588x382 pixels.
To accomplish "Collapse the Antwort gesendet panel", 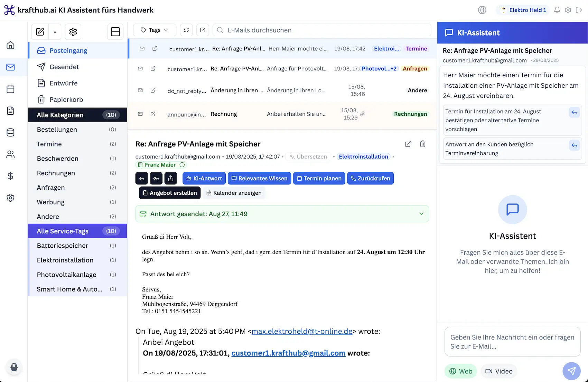I will [x=421, y=214].
